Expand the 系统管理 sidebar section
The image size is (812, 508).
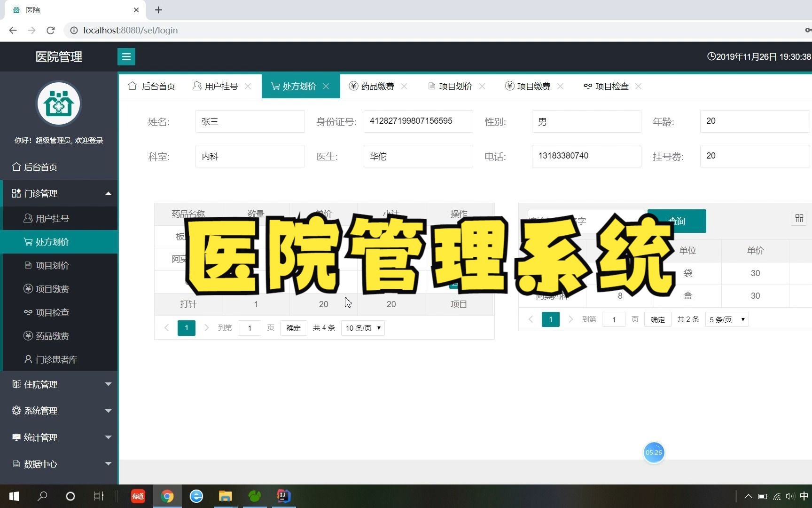(x=59, y=411)
